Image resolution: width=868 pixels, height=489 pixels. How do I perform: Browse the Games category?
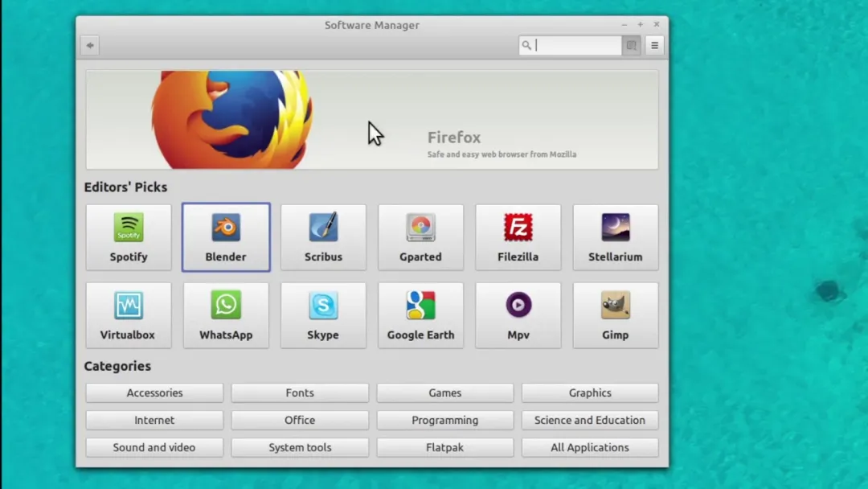[x=445, y=392]
